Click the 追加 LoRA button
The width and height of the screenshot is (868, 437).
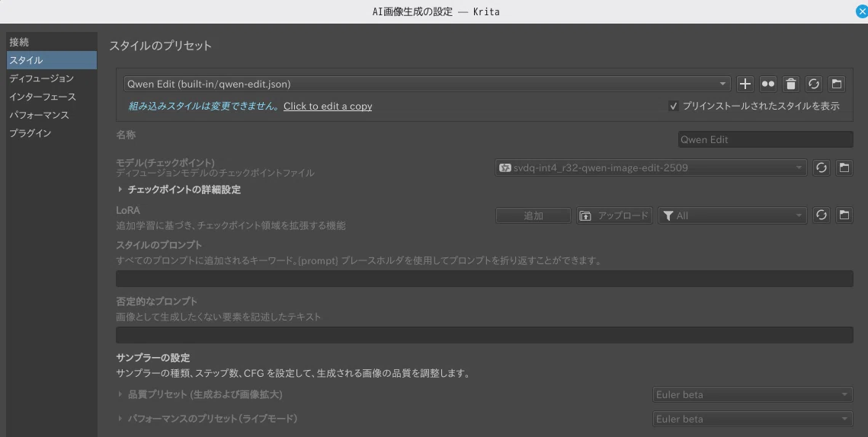pyautogui.click(x=533, y=215)
